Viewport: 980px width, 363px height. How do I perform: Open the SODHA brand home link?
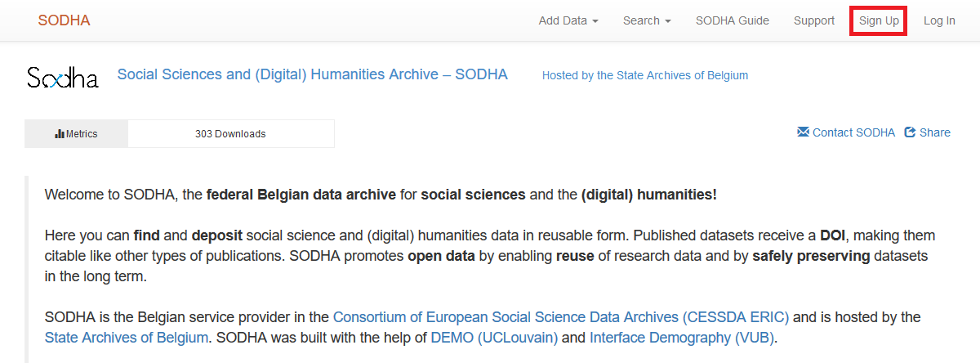[64, 20]
